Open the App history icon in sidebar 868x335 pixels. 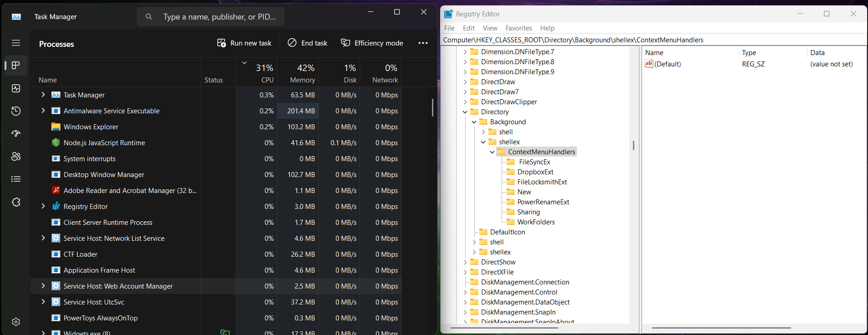click(x=16, y=111)
